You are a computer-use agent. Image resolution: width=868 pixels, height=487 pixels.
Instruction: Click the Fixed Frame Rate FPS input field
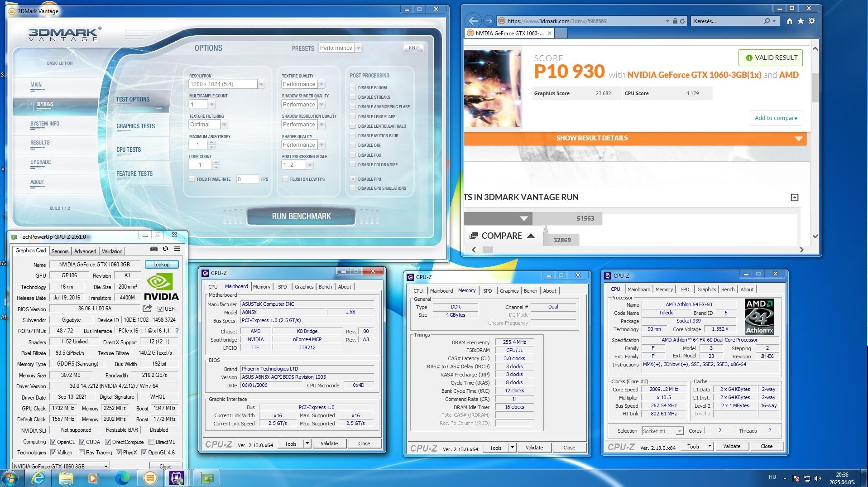point(247,179)
